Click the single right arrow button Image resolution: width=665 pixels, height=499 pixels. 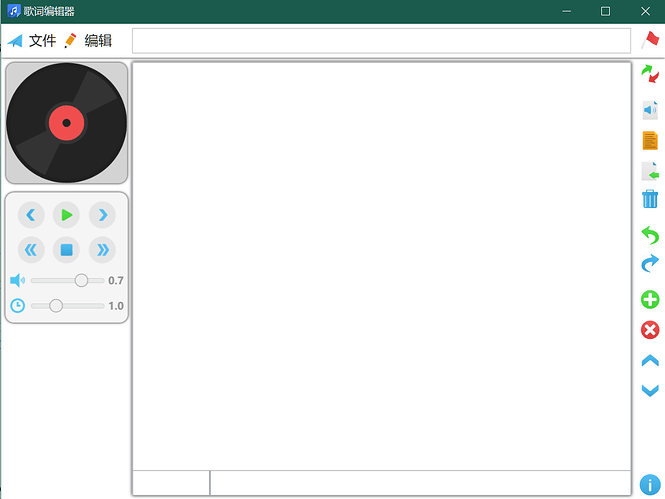[x=102, y=215]
